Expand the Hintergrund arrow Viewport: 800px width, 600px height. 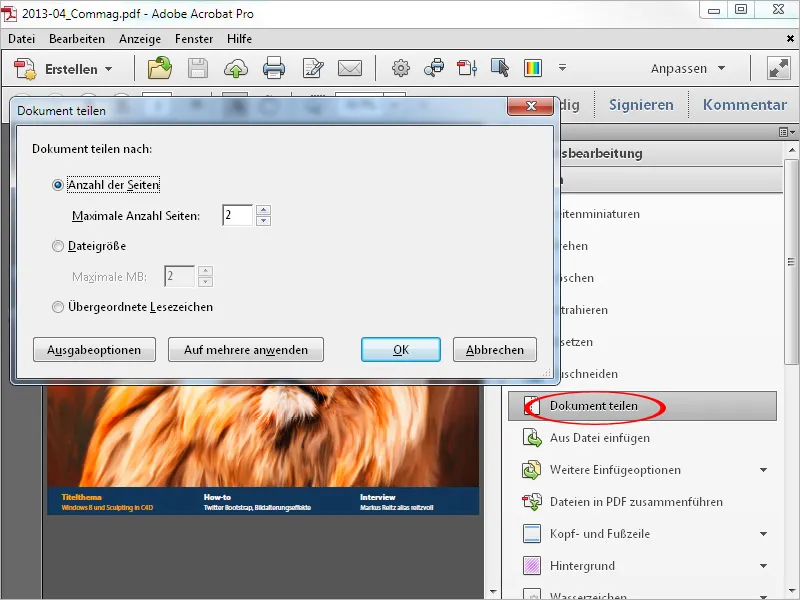(763, 566)
